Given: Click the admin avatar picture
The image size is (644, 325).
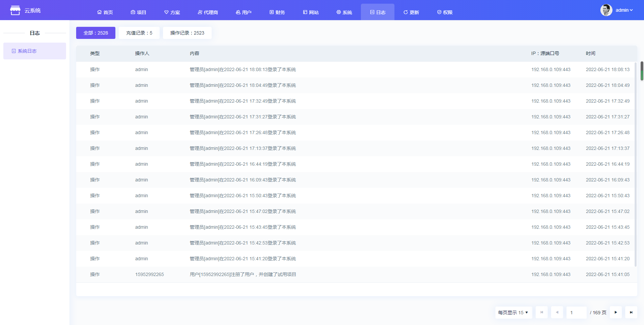Looking at the screenshot, I should click(x=606, y=10).
